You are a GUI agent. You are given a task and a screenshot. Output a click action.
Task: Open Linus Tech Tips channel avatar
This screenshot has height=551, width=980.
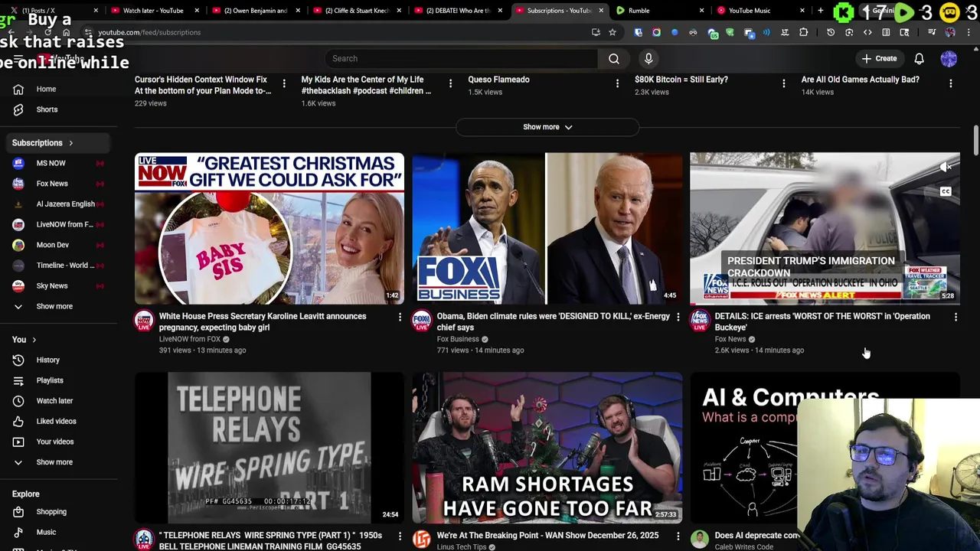[x=422, y=540]
